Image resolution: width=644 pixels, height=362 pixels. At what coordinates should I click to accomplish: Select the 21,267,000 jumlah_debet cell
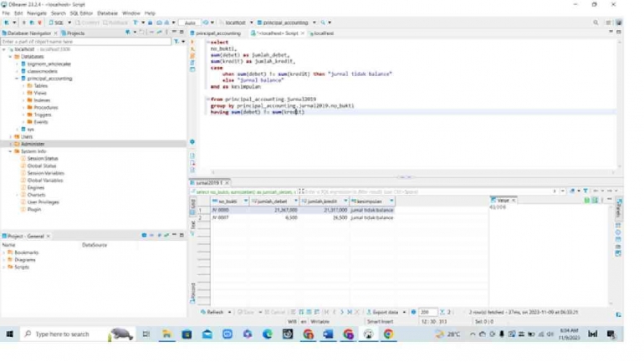pos(274,210)
